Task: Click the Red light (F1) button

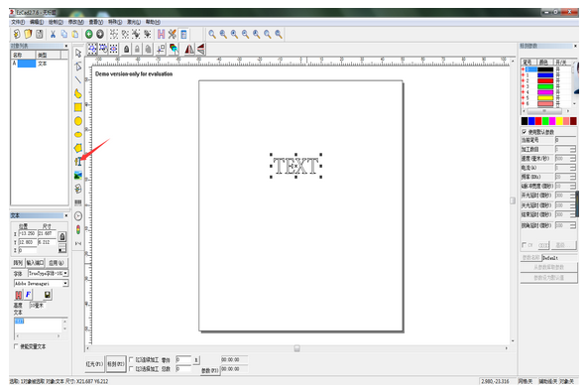Action: click(x=94, y=364)
